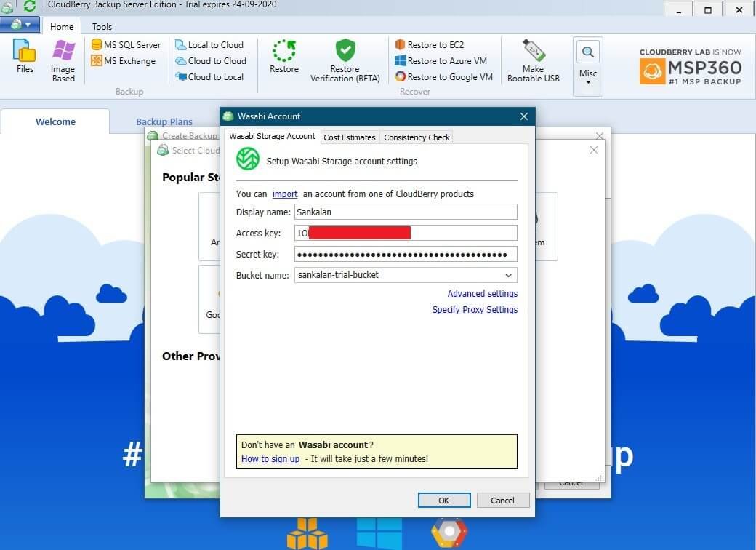Close the Create Backup Plan window
The image size is (756, 550).
[599, 136]
